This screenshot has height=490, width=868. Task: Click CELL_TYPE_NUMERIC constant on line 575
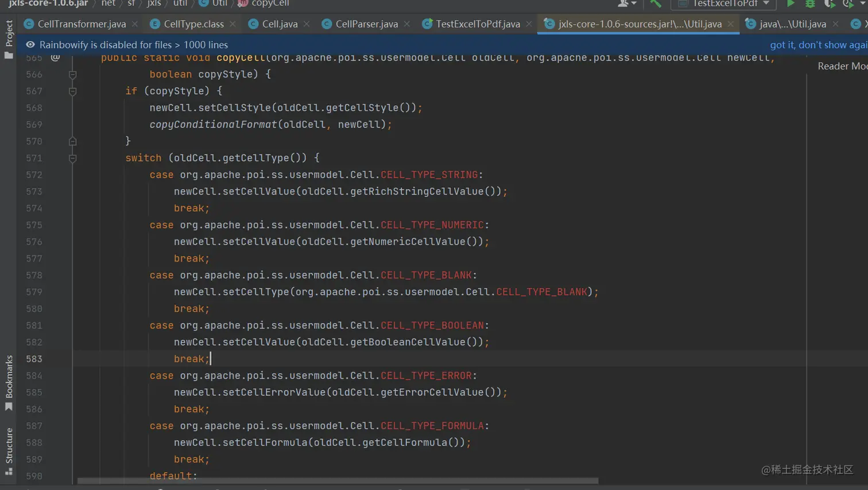432,225
